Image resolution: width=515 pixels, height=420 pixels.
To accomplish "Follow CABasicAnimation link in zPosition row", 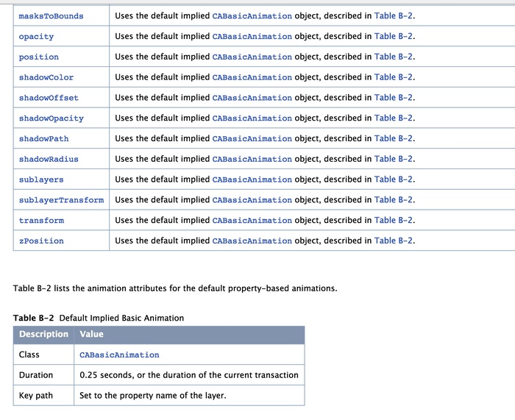I will point(252,241).
